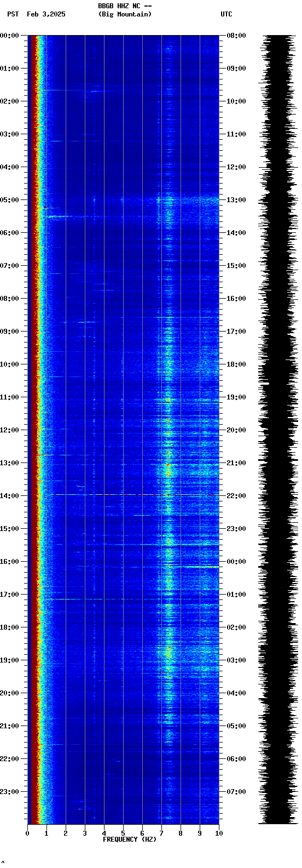Click the 05:00 PST time label
The height and width of the screenshot is (868, 302).
[x=10, y=200]
